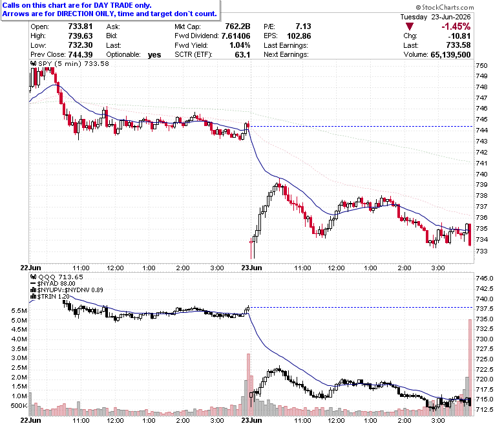Click the 23Jun date marker on SPY axis

(251, 268)
